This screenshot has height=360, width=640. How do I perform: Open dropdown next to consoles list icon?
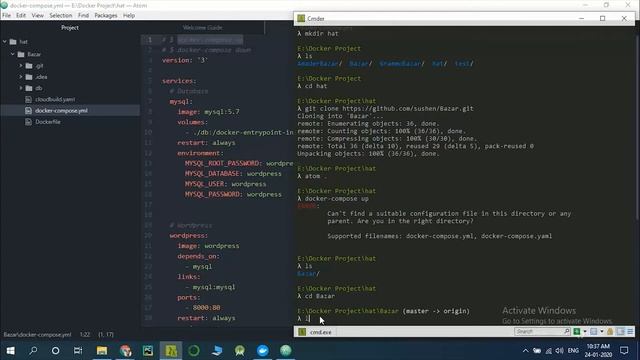[602, 331]
